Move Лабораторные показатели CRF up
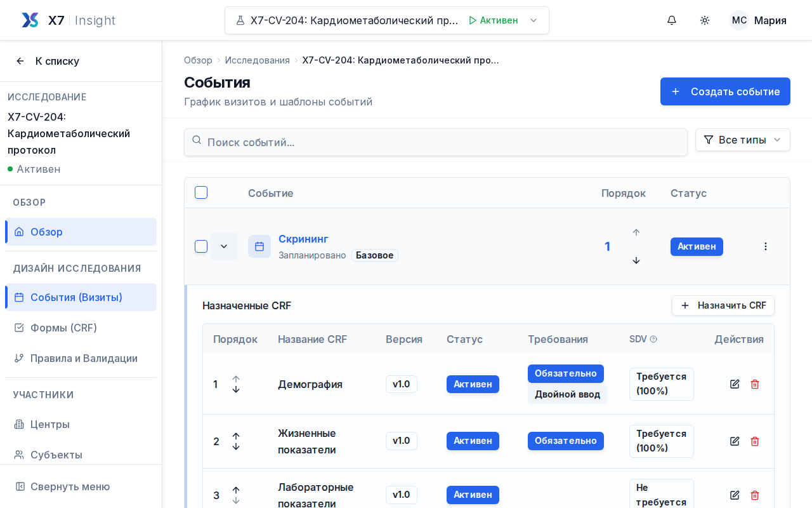 (236, 490)
